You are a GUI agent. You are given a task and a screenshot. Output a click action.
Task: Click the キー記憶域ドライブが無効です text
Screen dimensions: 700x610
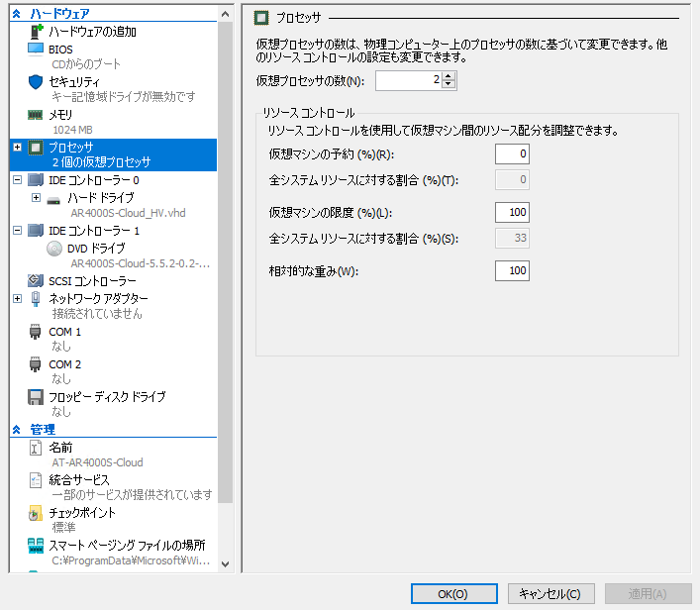(x=124, y=96)
